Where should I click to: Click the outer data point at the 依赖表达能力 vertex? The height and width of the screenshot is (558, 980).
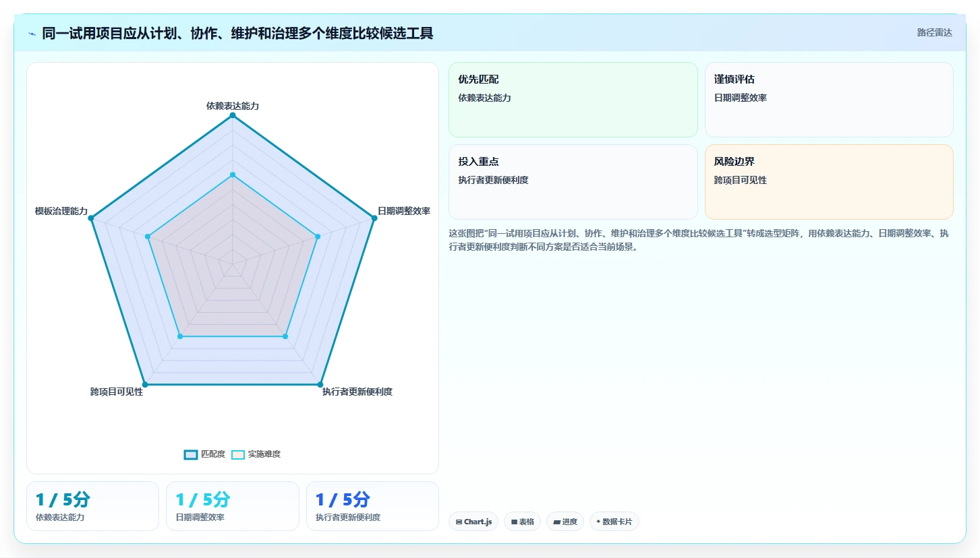click(x=233, y=115)
